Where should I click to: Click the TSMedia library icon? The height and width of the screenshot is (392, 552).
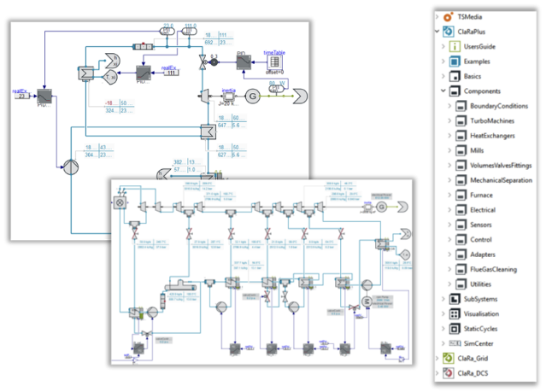pyautogui.click(x=448, y=17)
